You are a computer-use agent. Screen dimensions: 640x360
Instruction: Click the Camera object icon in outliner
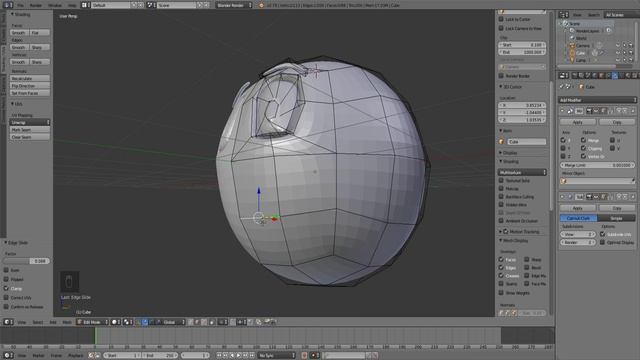572,46
